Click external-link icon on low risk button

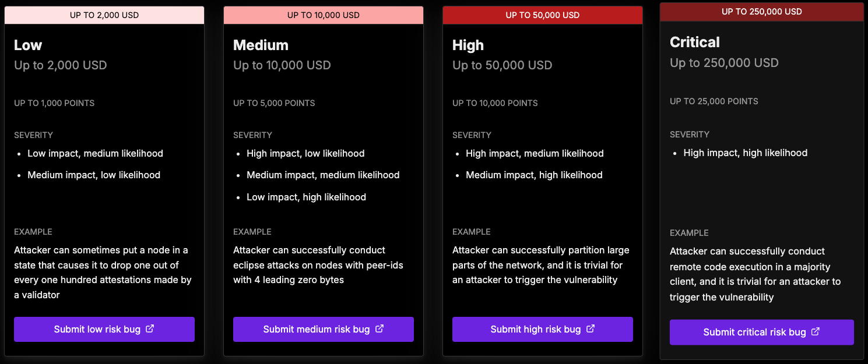(150, 329)
